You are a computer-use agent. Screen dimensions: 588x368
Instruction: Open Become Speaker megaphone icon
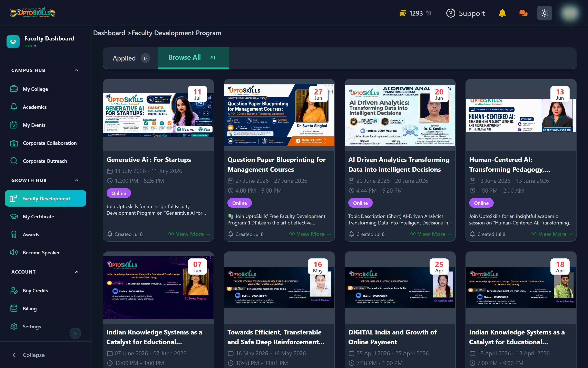click(14, 252)
